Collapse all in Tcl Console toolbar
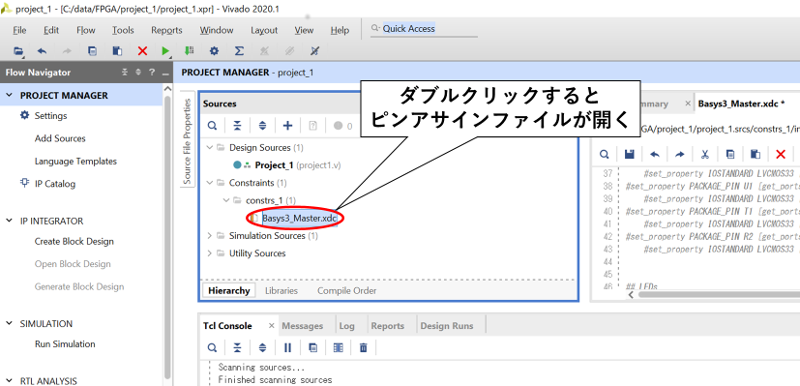 click(237, 348)
